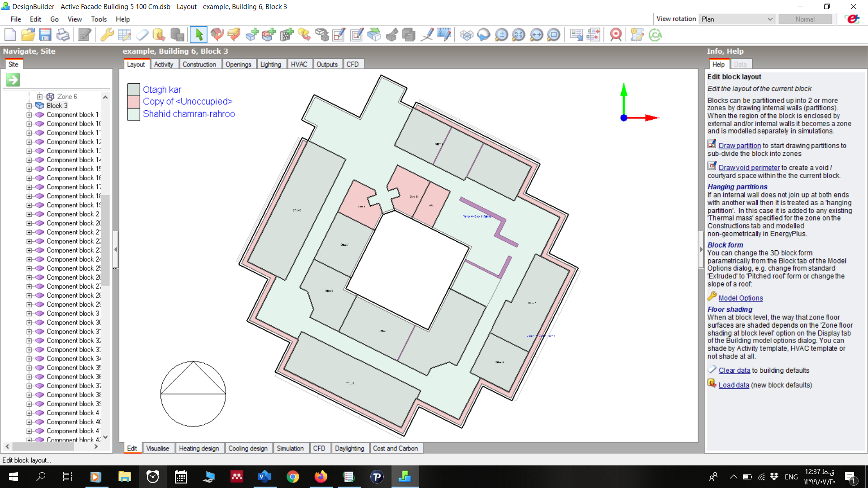Click the Model Options help link
868x488 pixels.
741,298
